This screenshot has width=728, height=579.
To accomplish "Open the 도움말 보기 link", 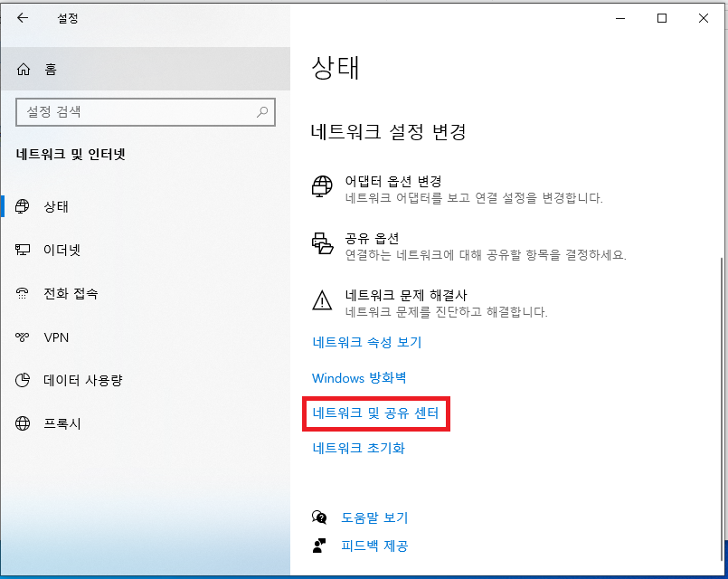I will pos(374,517).
